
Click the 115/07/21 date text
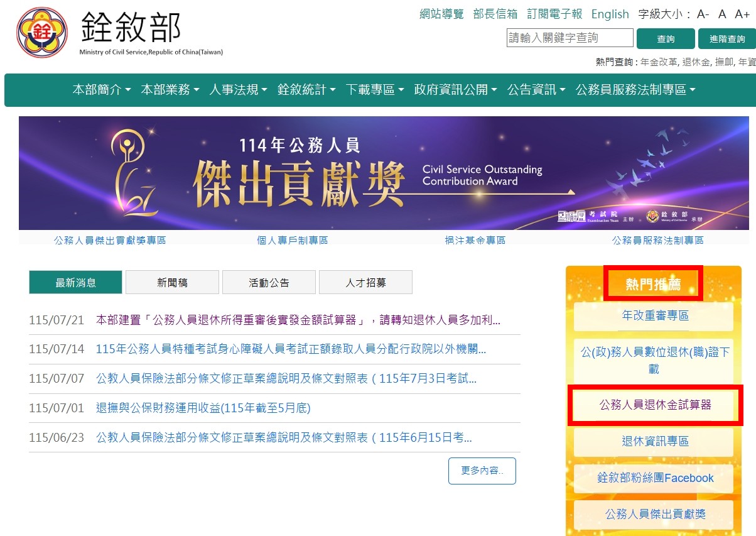coord(57,320)
